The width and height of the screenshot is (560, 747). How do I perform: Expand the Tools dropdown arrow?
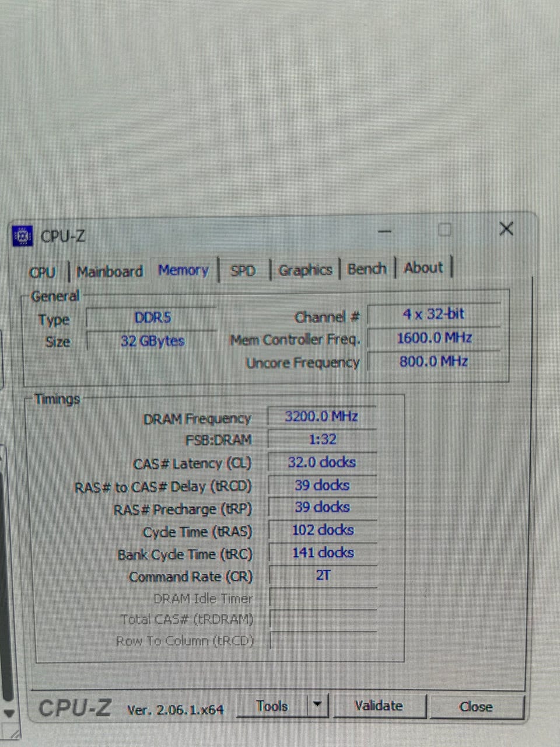pyautogui.click(x=317, y=705)
